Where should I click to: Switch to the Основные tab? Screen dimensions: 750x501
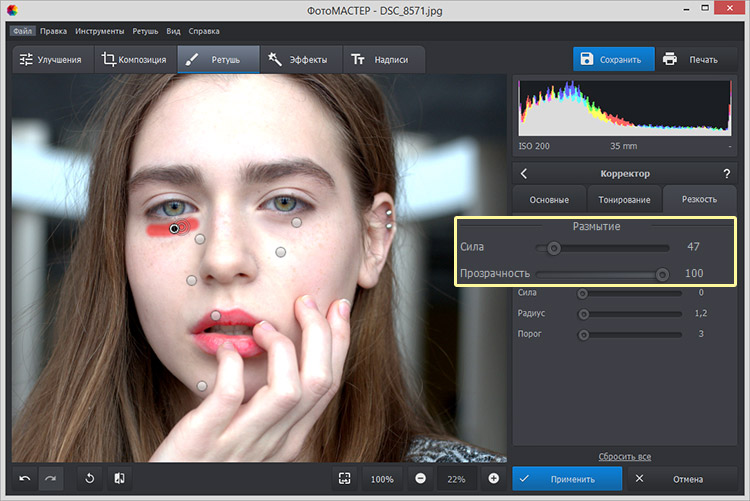tap(549, 199)
